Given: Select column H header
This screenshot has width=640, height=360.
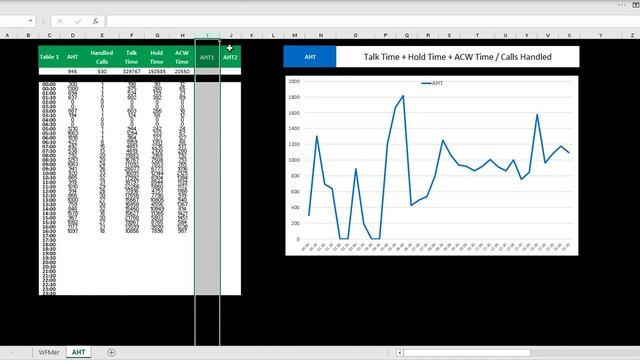Looking at the screenshot, I should [182, 36].
